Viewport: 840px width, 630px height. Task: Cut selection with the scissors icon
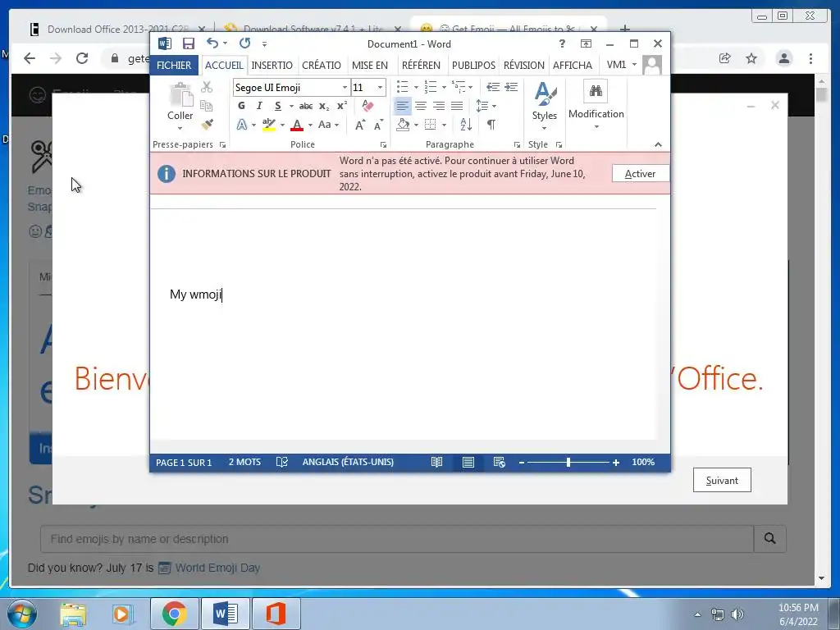207,87
